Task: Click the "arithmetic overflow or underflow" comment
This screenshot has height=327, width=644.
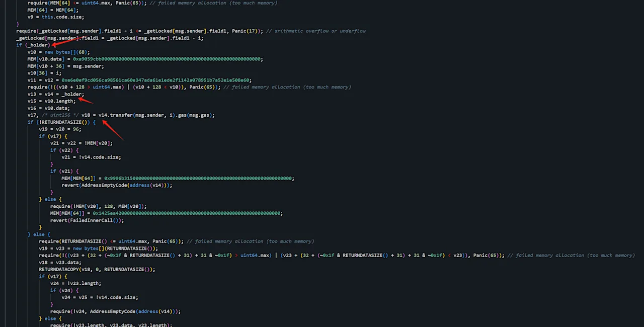Action: [316, 31]
